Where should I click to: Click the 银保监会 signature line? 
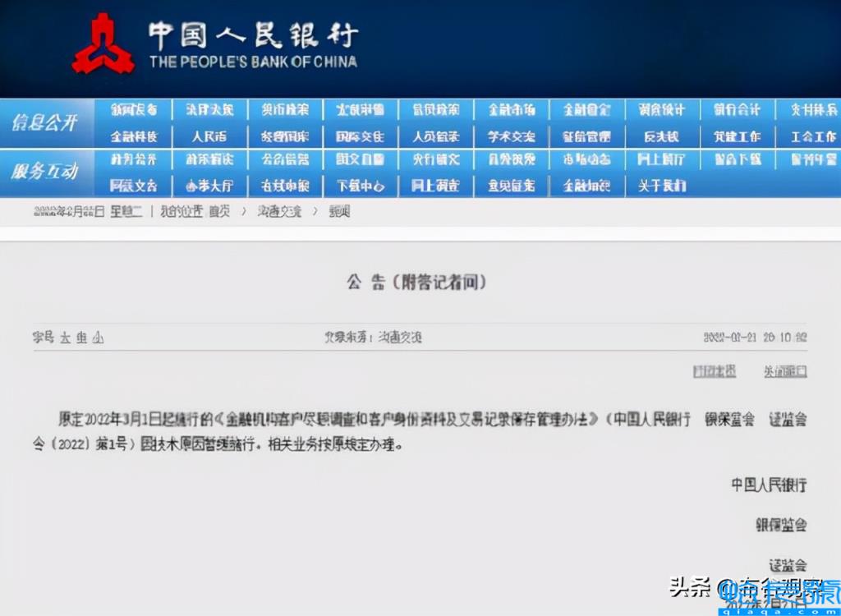pos(782,525)
